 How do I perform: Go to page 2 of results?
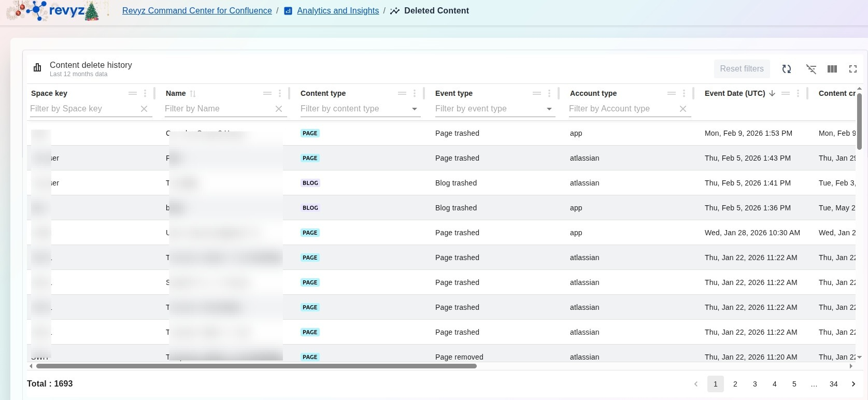tap(735, 384)
